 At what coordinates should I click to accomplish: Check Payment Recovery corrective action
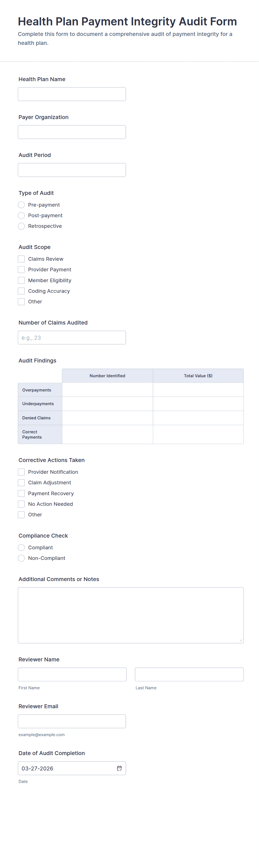pos(21,493)
